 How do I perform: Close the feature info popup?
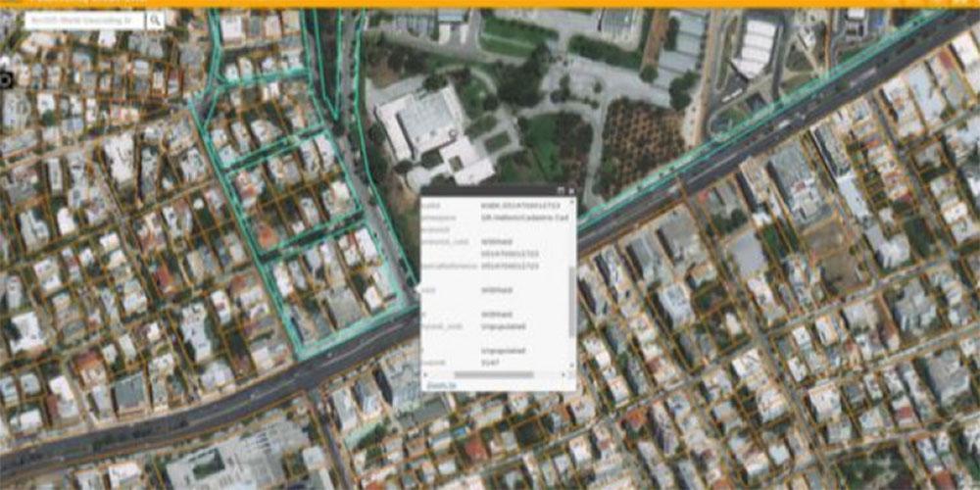[570, 190]
